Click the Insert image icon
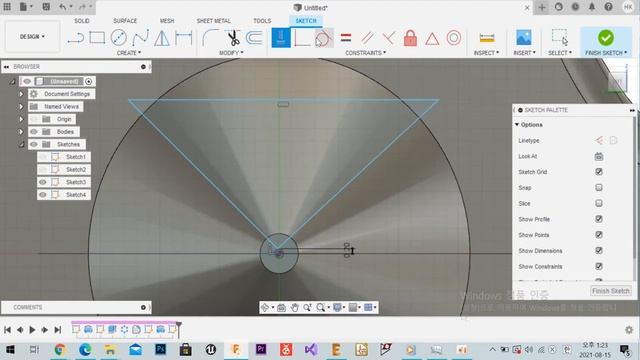The height and width of the screenshot is (360, 640). click(x=524, y=38)
